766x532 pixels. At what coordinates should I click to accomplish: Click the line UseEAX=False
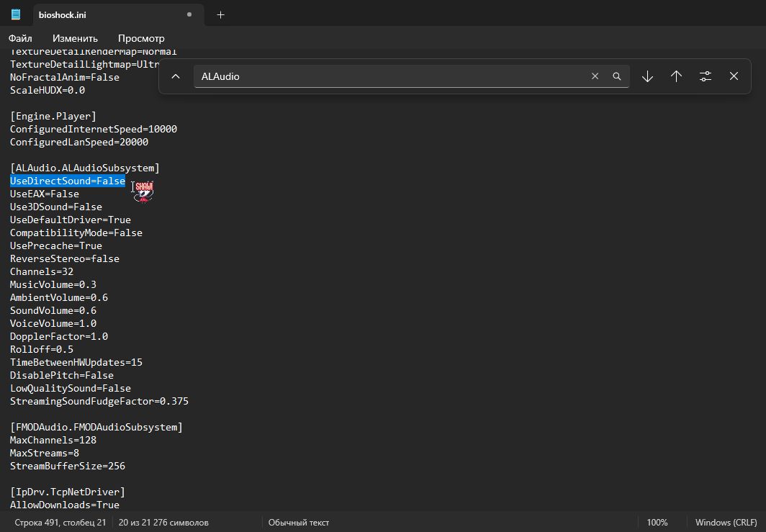pyautogui.click(x=45, y=194)
